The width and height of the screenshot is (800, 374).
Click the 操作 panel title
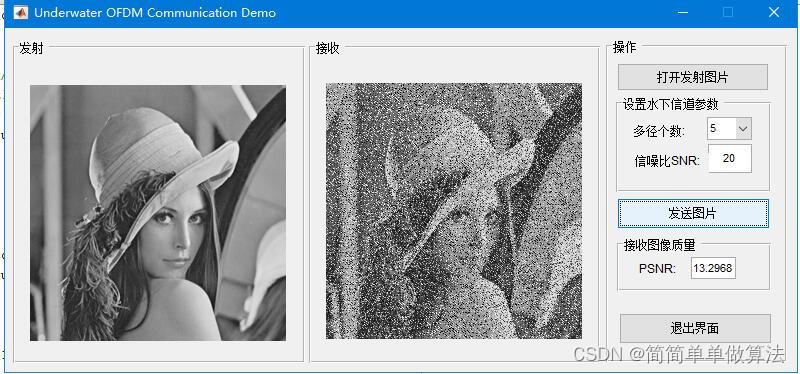click(x=624, y=47)
